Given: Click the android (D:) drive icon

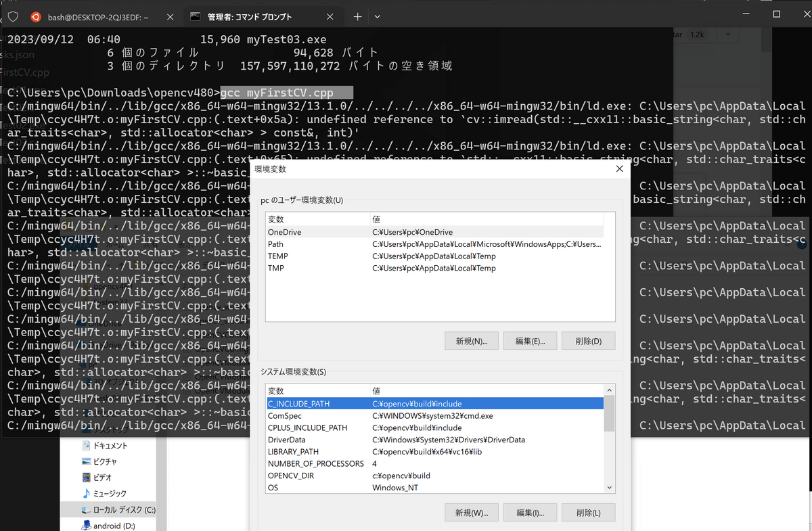Looking at the screenshot, I should [x=86, y=526].
